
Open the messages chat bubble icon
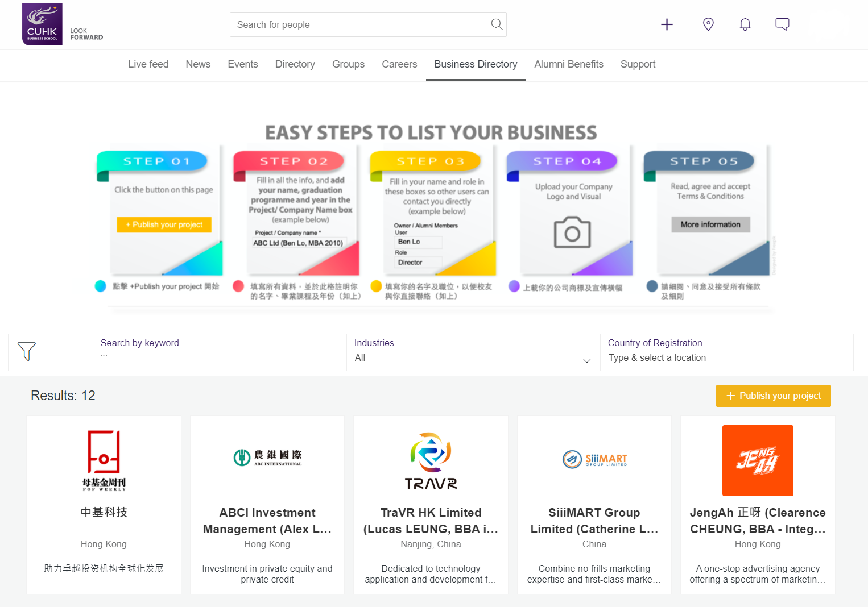point(782,24)
